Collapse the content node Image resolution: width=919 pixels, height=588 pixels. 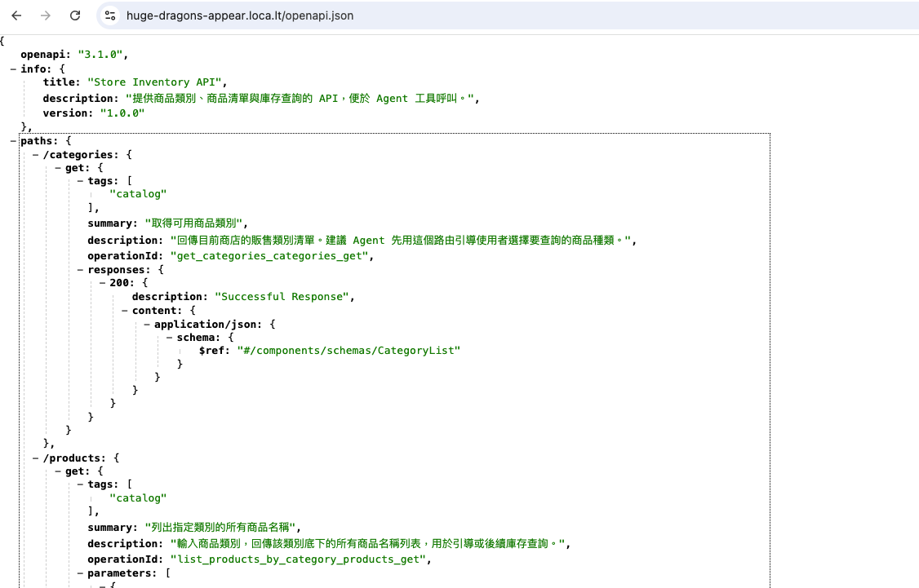[124, 311]
